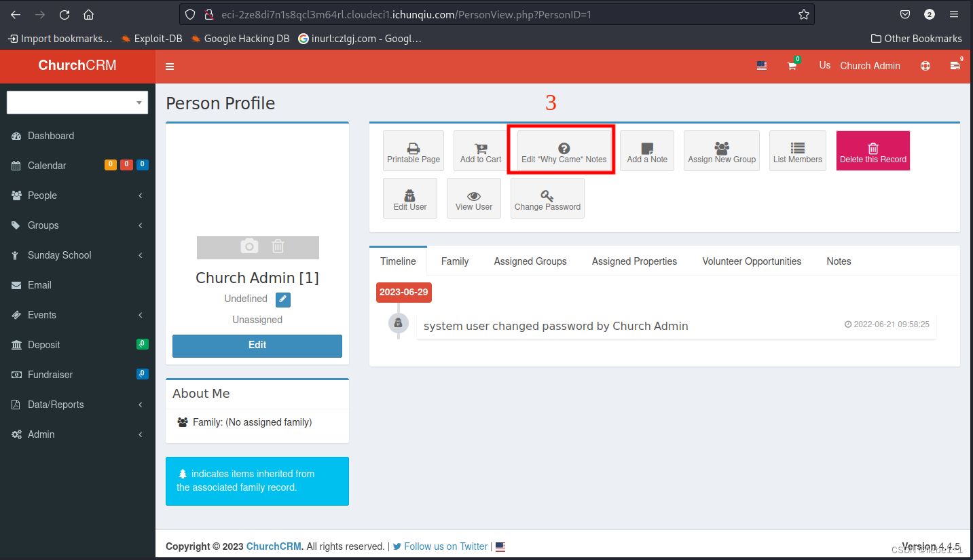This screenshot has height=560, width=973.
Task: Switch to the Family tab
Action: point(455,261)
